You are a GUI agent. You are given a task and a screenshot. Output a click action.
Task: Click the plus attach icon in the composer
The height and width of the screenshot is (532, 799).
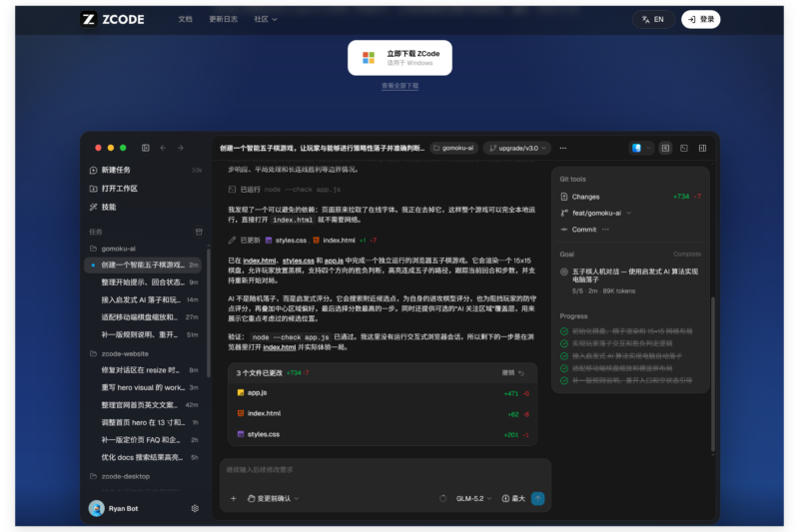234,498
